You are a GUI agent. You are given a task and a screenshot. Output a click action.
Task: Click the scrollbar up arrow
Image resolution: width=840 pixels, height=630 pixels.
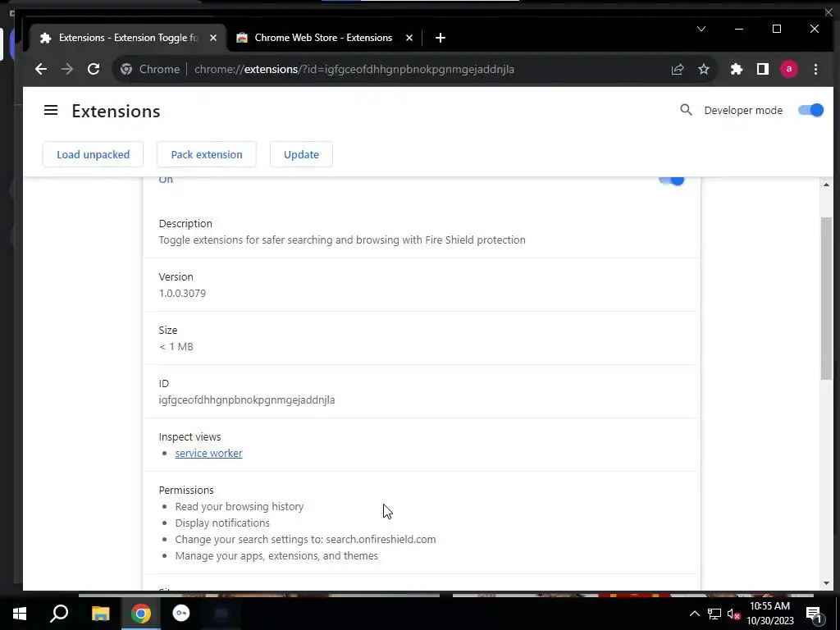(x=826, y=185)
